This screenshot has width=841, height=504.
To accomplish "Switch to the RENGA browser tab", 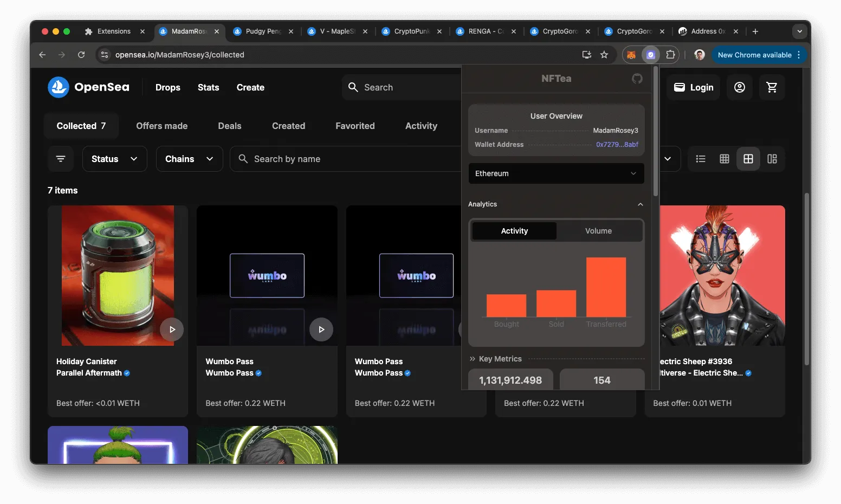I will coord(486,31).
